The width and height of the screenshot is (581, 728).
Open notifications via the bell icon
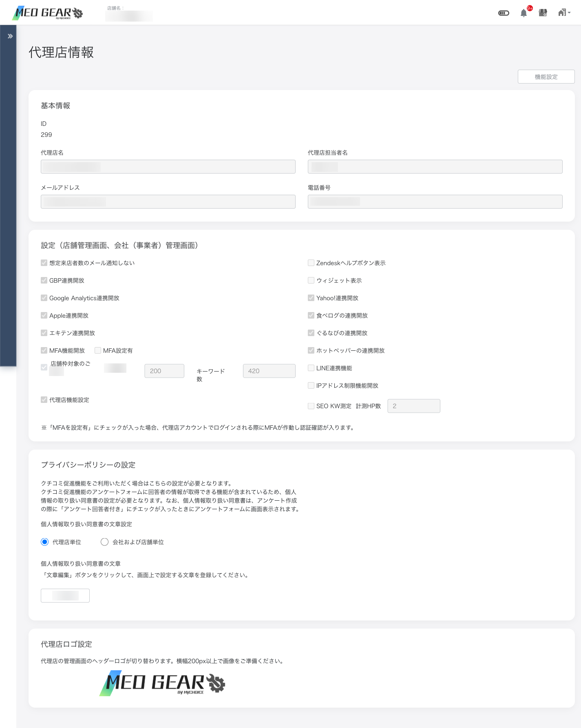524,13
